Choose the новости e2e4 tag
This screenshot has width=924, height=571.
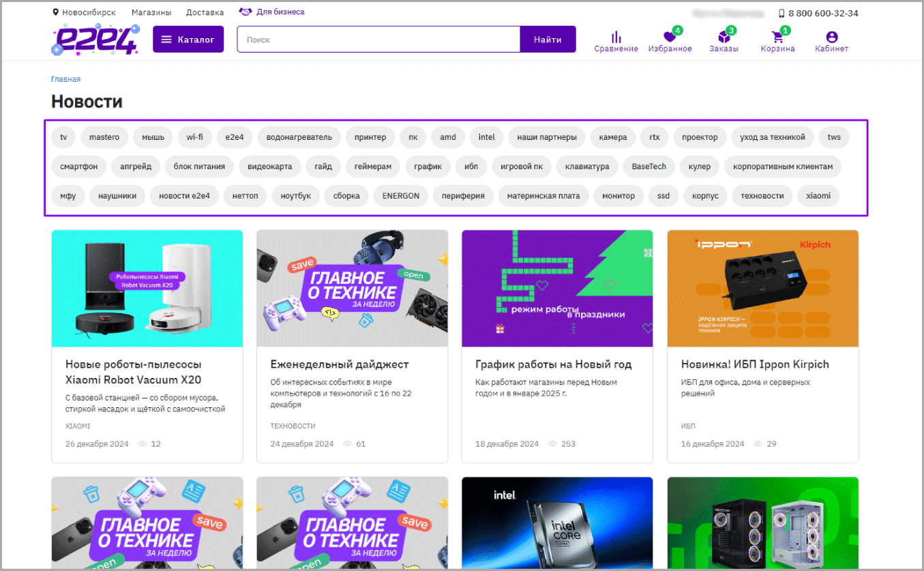(185, 196)
